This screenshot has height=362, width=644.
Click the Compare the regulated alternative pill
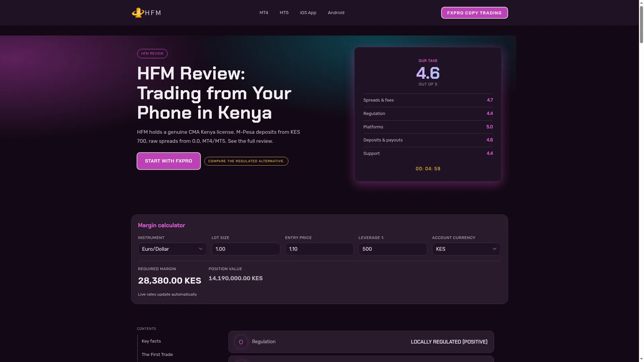point(246,161)
